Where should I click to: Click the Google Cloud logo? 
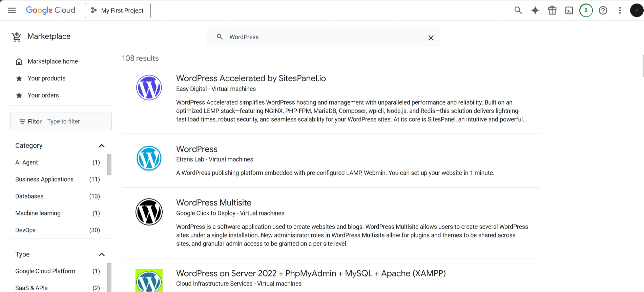(x=50, y=10)
